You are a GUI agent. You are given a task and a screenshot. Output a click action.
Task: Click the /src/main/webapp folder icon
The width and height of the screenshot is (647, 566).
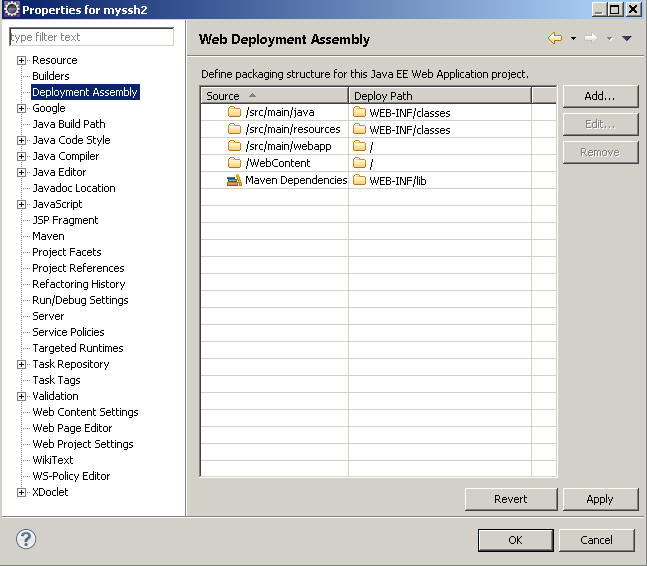coord(234,146)
